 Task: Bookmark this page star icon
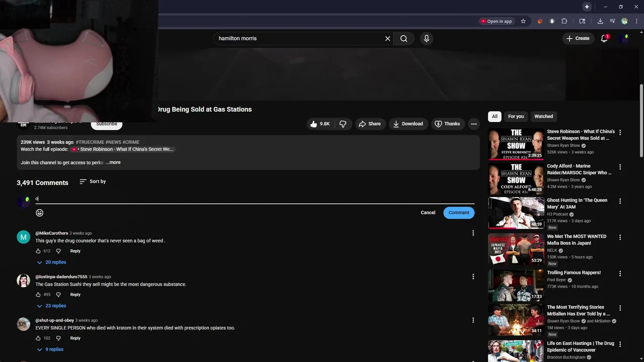(x=523, y=21)
